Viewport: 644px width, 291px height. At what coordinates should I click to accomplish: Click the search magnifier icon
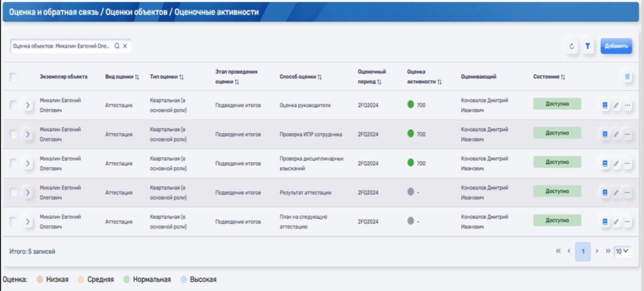coord(117,46)
